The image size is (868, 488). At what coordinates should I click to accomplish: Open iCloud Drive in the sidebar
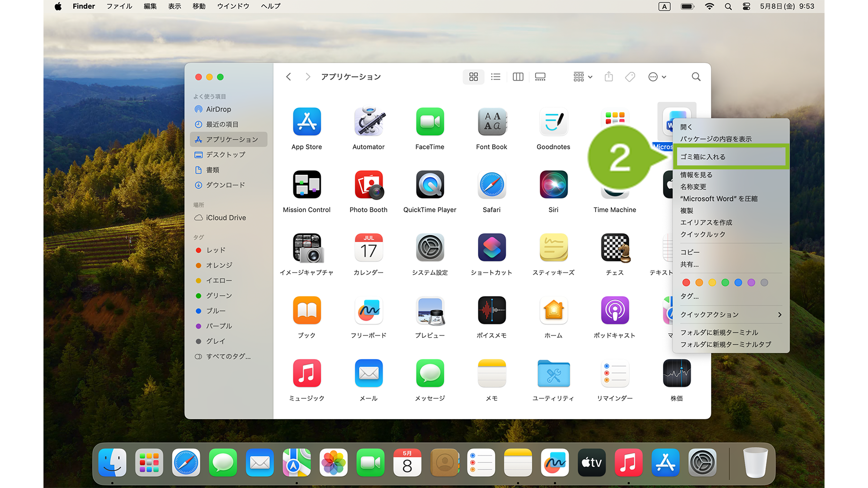pyautogui.click(x=228, y=218)
